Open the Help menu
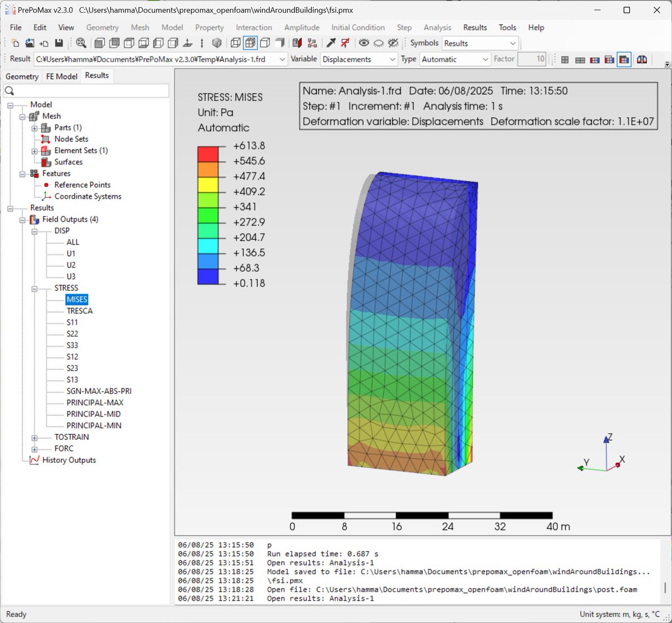Viewport: 672px width, 623px height. tap(536, 27)
